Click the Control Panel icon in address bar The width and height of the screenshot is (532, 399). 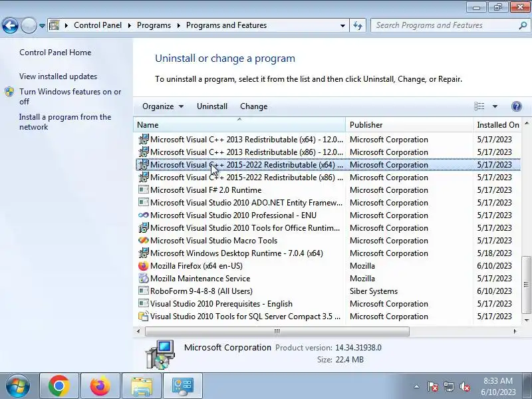(x=55, y=25)
